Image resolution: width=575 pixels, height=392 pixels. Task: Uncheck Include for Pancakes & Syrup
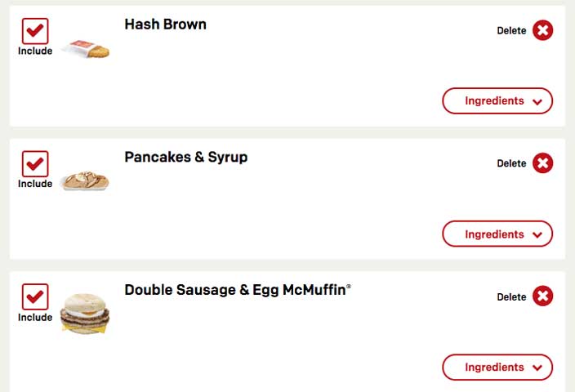[35, 164]
